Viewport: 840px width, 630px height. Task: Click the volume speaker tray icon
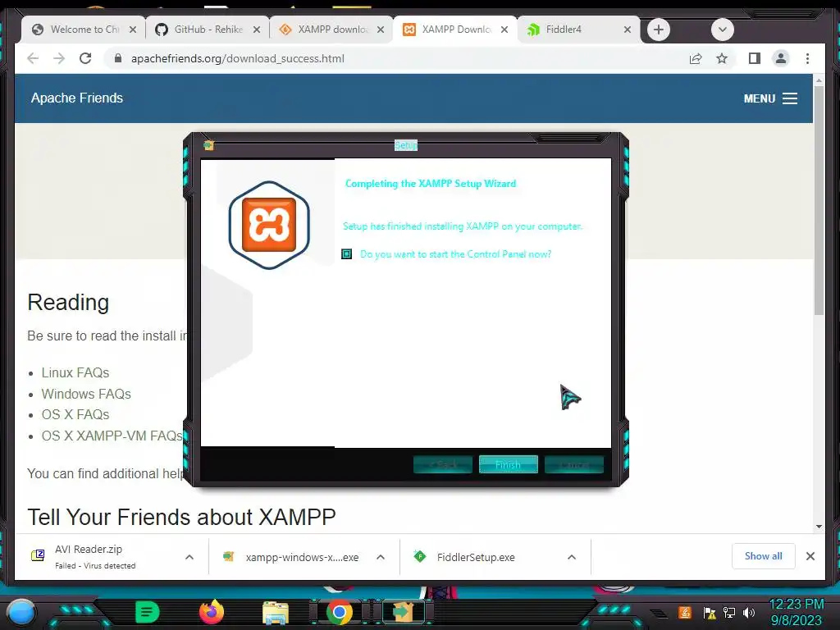749,612
